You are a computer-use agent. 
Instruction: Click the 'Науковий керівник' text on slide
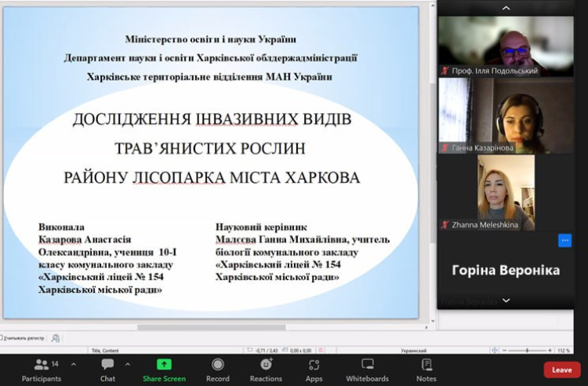[x=261, y=227]
